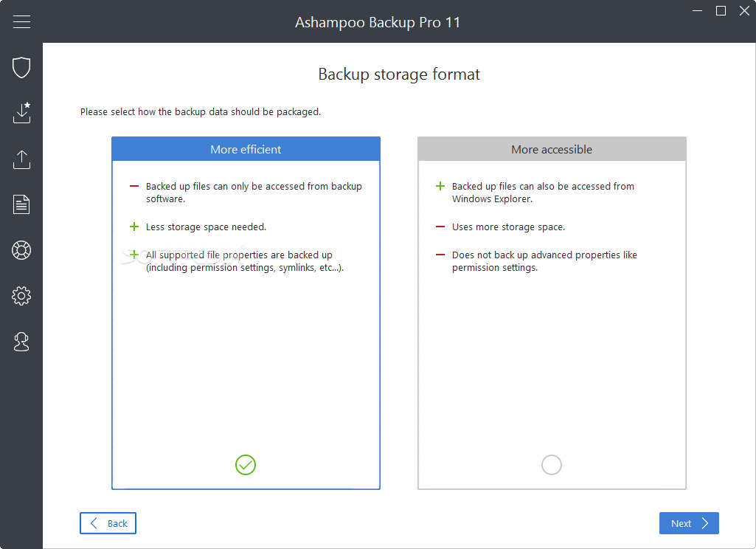Click the More accessible header
This screenshot has width=756, height=549.
point(552,149)
